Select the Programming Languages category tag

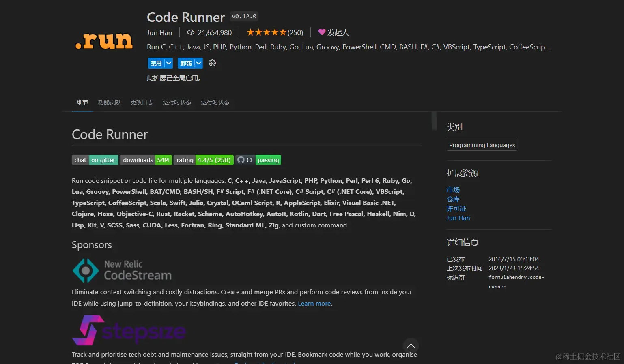pos(482,145)
